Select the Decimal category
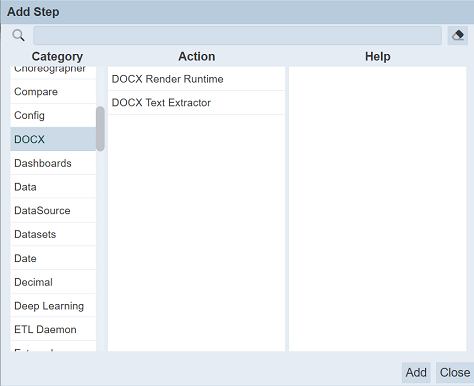The width and height of the screenshot is (474, 386). tap(53, 282)
